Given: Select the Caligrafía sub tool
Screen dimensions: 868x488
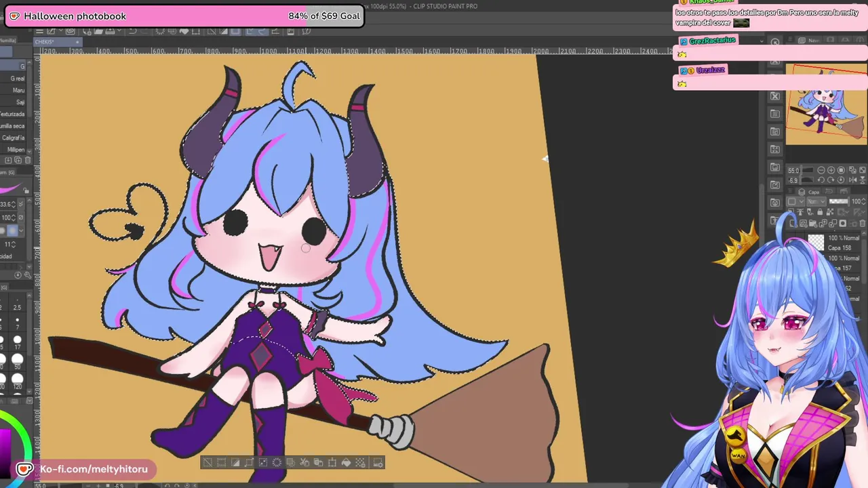Looking at the screenshot, I should point(13,138).
